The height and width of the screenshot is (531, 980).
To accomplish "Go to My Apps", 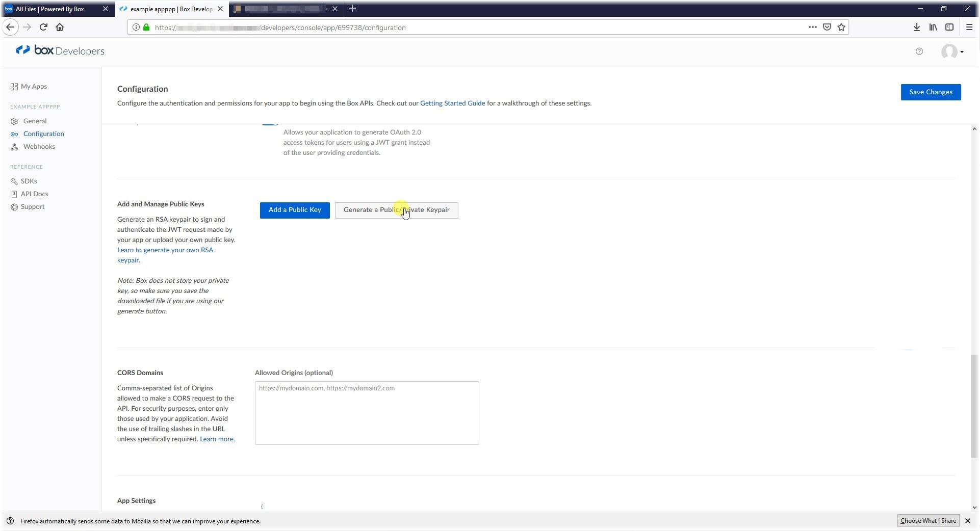I will pyautogui.click(x=29, y=87).
